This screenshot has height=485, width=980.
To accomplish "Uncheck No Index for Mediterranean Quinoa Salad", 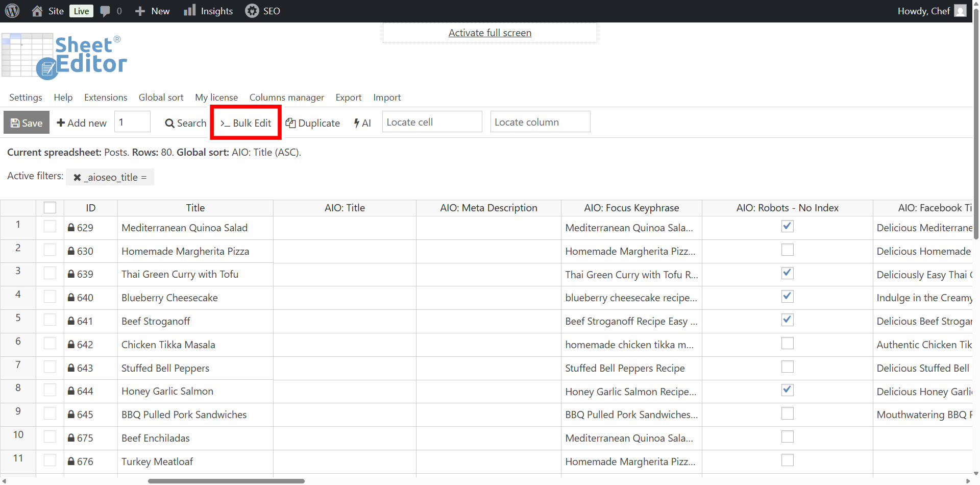I will point(787,226).
